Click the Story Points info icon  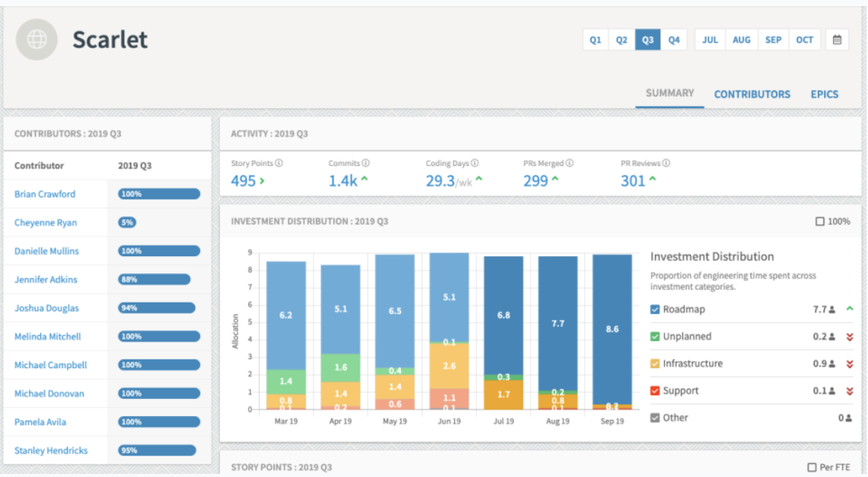pos(278,163)
